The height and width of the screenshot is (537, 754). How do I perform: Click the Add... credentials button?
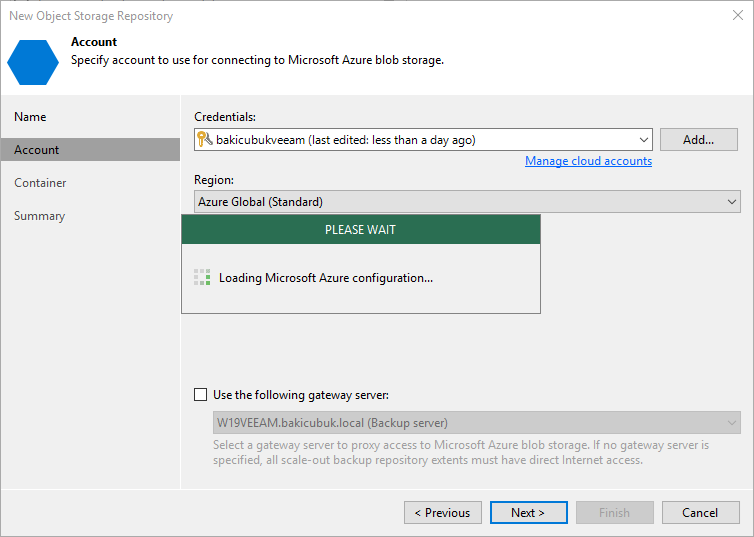coord(699,139)
